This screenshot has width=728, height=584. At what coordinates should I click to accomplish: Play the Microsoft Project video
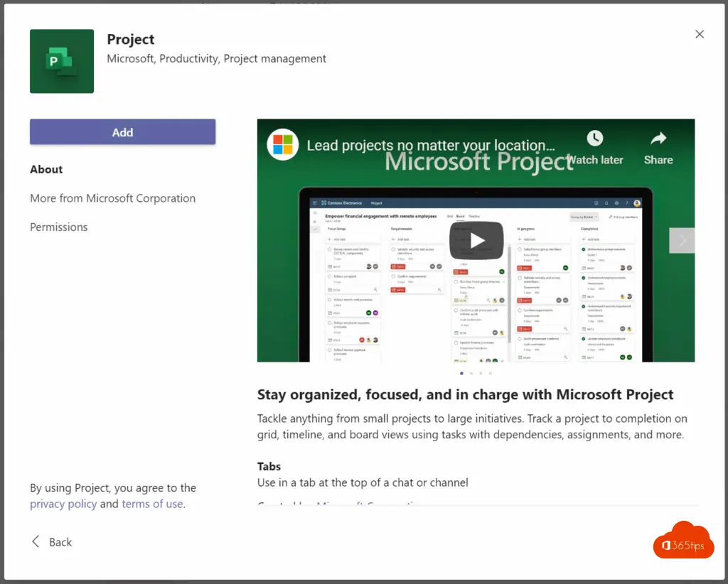click(x=476, y=241)
